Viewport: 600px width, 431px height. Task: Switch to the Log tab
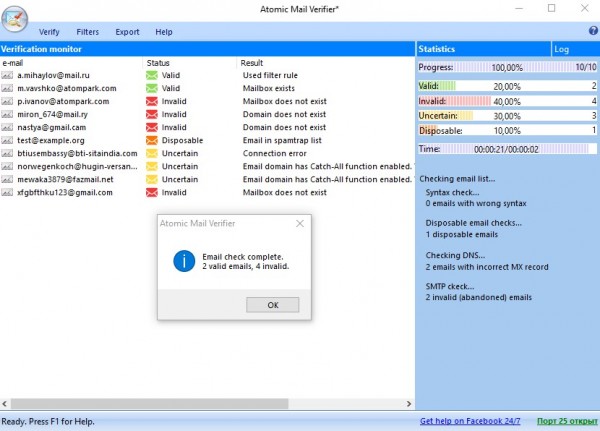coord(575,49)
